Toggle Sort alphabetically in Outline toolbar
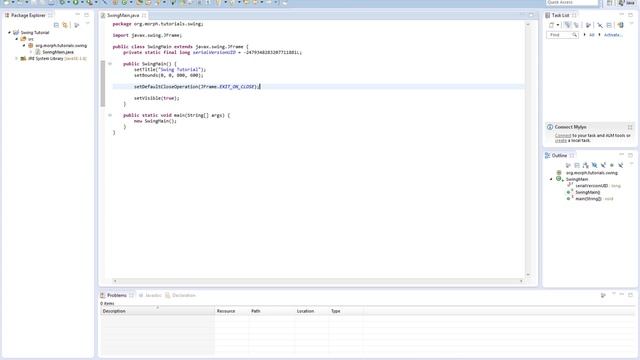Image resolution: width=640 pixels, height=360 pixels. [586, 165]
